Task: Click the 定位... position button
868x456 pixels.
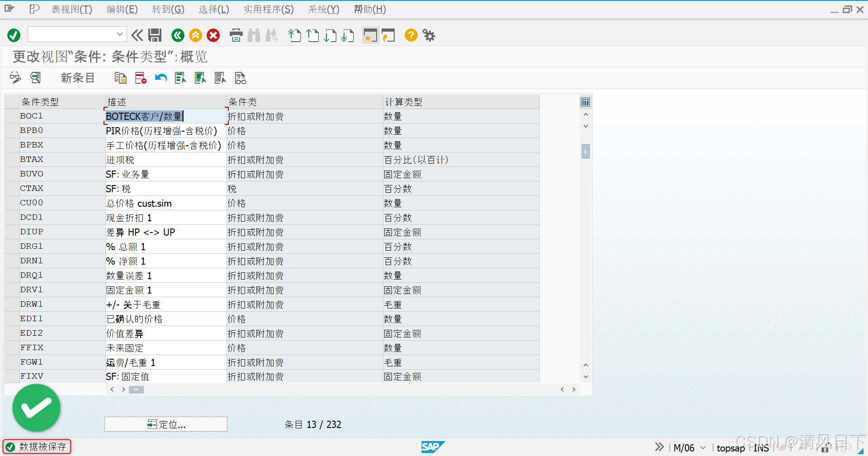Action: [x=166, y=424]
